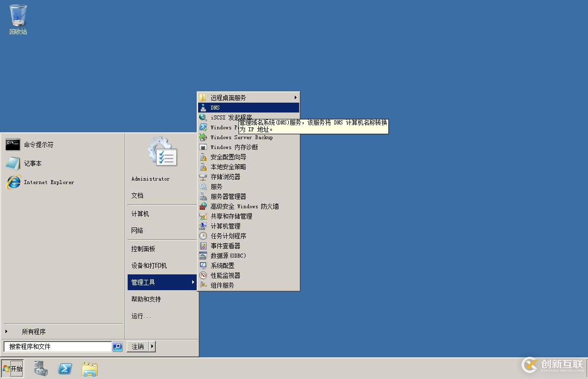Click the Administrator user picture icon
Viewport: 588px width, 379px height.
pyautogui.click(x=162, y=152)
